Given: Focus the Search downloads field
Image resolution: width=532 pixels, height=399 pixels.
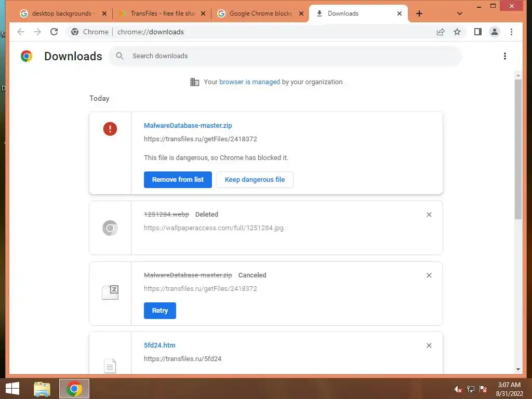Looking at the screenshot, I should coord(285,56).
